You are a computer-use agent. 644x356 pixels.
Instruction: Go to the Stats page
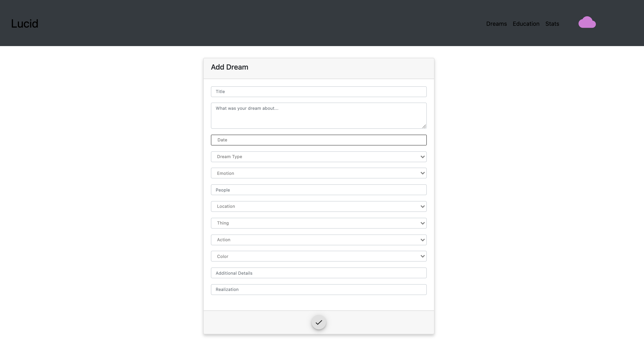pos(552,24)
